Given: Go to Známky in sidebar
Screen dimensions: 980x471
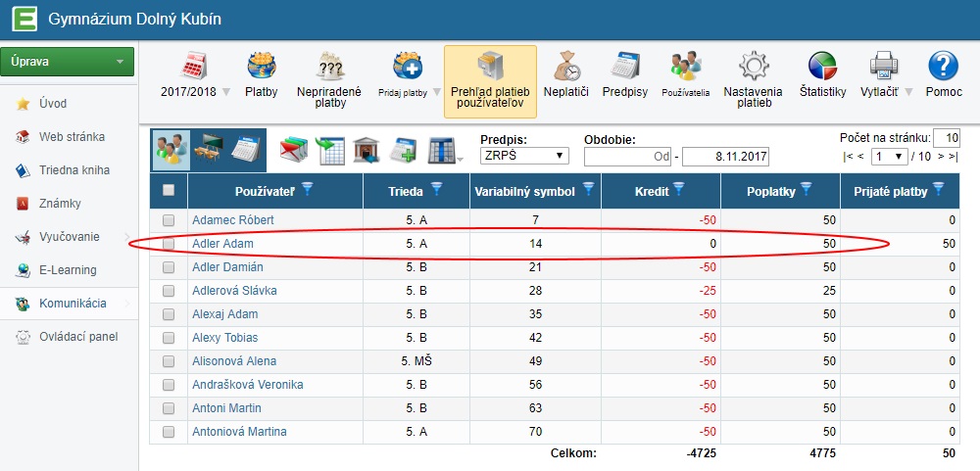Looking at the screenshot, I should pyautogui.click(x=60, y=204).
